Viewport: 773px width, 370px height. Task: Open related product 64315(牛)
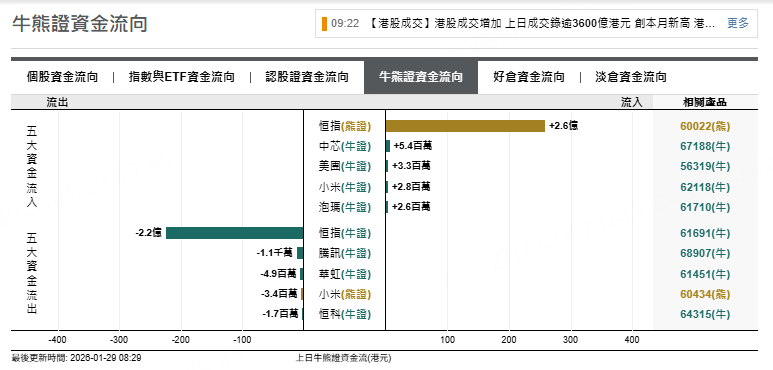point(705,314)
